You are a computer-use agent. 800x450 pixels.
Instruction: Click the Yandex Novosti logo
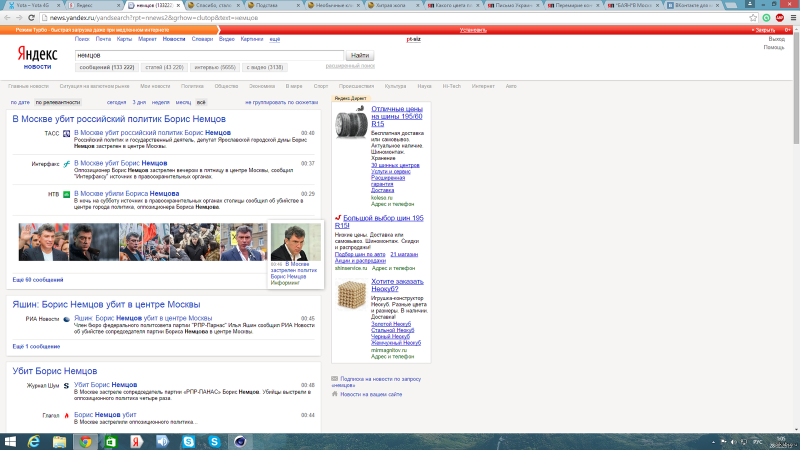[x=36, y=59]
